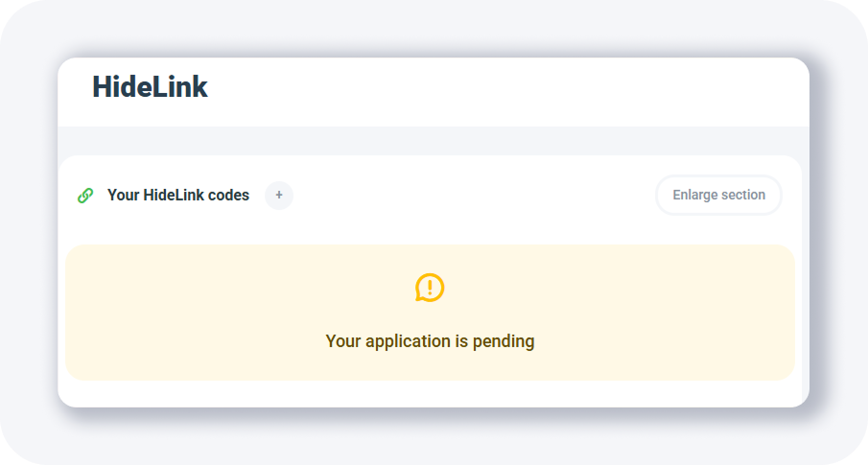
Task: Click the word 'pending' in the notice
Action: point(503,341)
